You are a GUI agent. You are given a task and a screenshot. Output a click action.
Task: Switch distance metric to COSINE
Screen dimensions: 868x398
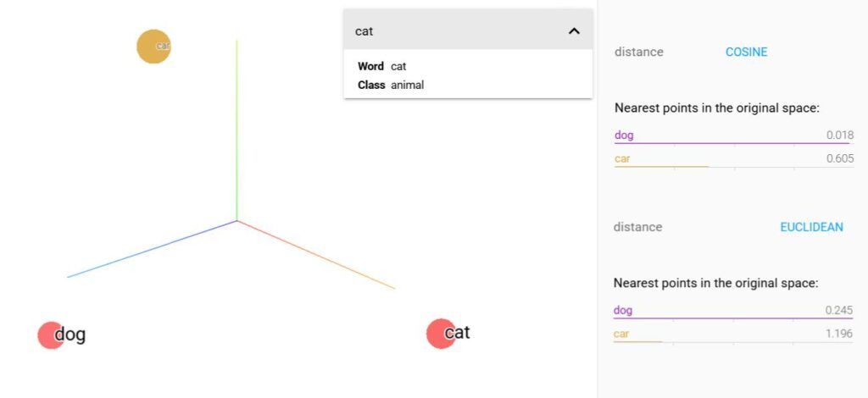coord(746,52)
